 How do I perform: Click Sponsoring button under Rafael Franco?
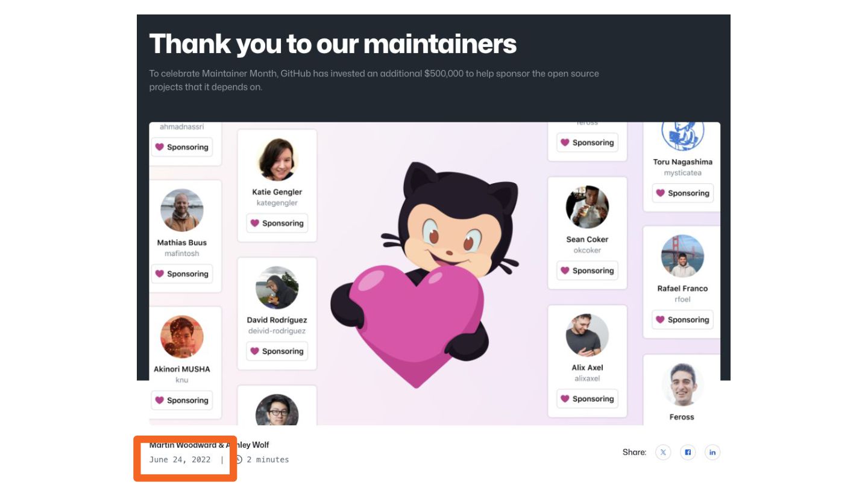[x=682, y=320]
